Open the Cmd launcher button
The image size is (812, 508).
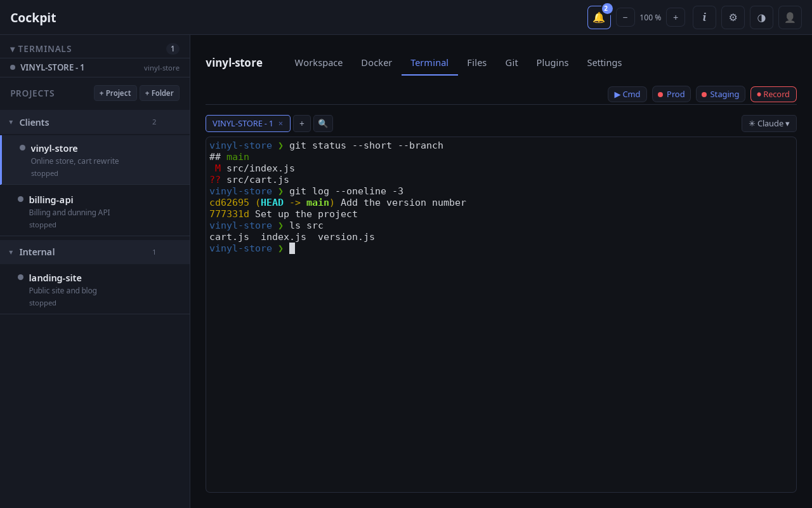click(x=627, y=94)
